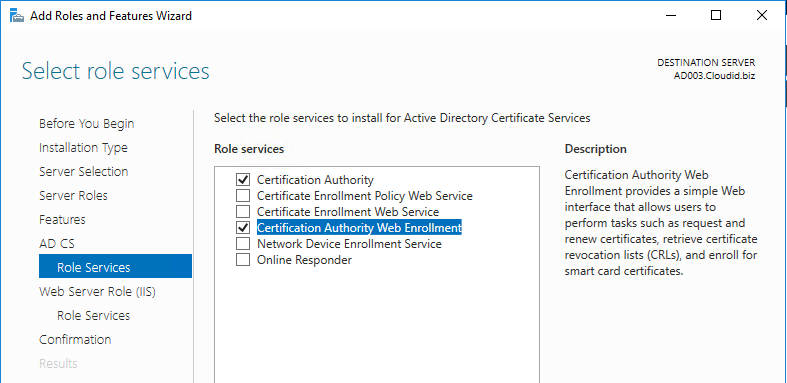
Task: Uncheck Certification Authority Web Enrollment checkbox
Action: tap(243, 227)
